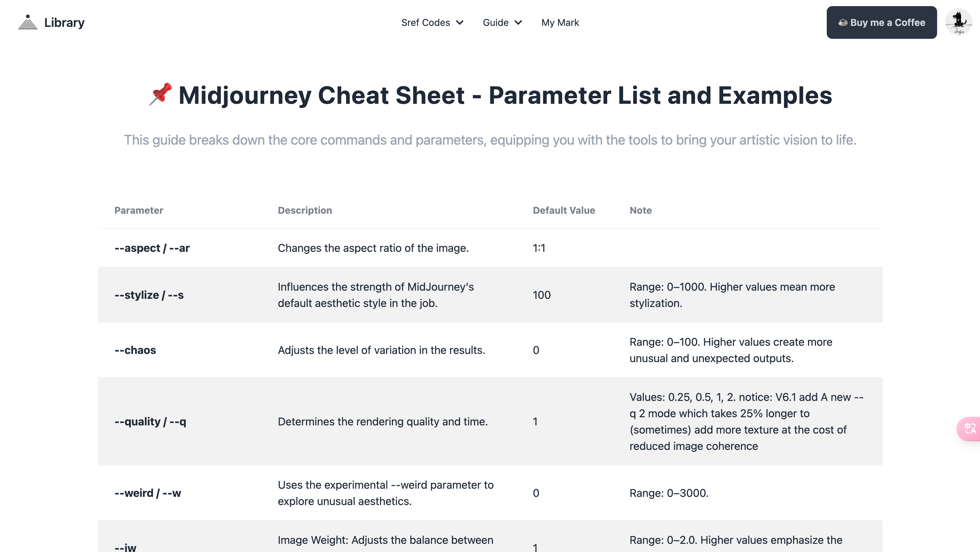This screenshot has height=552, width=980.
Task: Open the pink Chinese translation widget
Action: tap(971, 429)
